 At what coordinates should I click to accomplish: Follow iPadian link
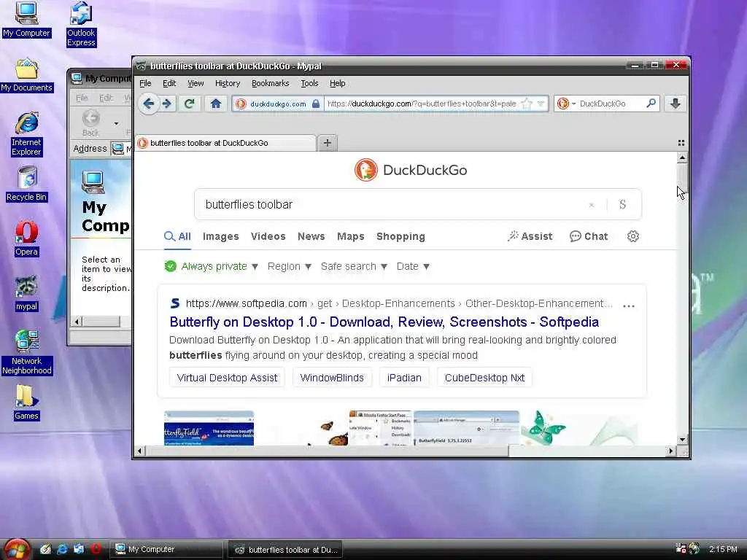[404, 378]
